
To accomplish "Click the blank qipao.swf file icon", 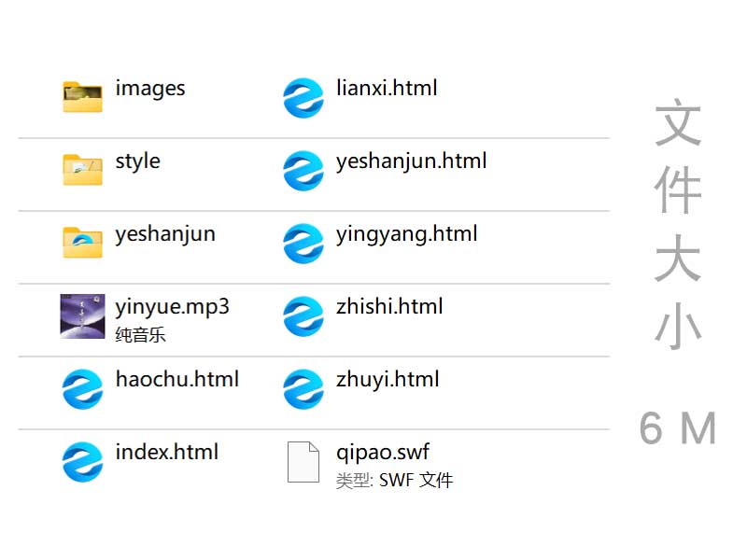I will 303,462.
